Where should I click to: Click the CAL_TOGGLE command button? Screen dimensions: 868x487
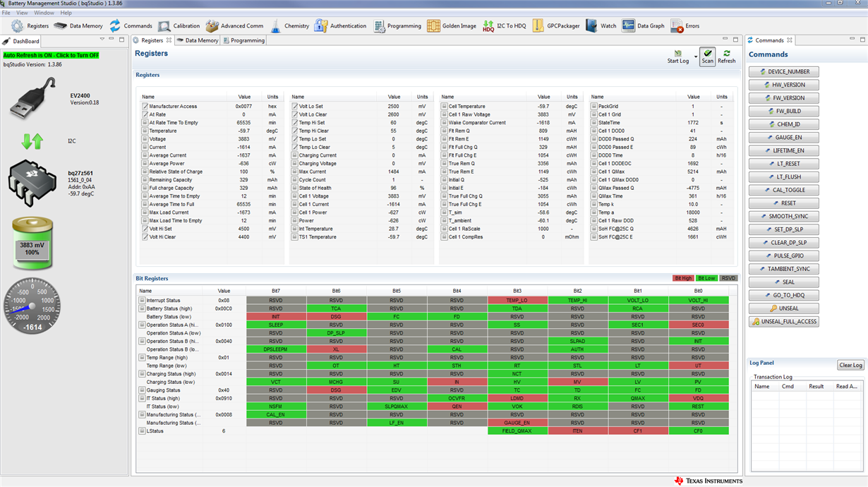[783, 190]
